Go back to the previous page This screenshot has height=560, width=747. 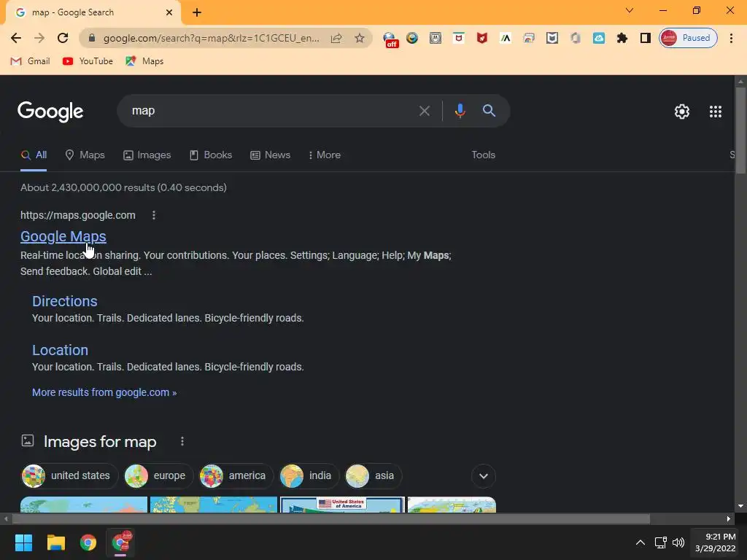point(16,38)
